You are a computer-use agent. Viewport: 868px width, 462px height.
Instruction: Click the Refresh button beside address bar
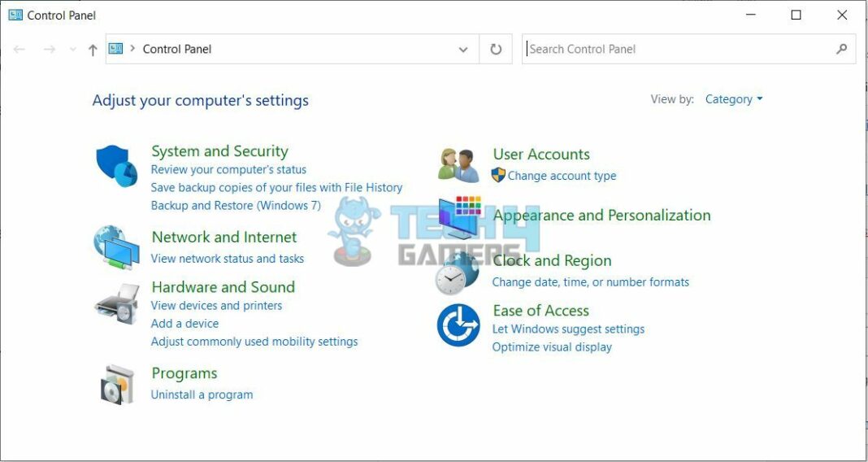tap(496, 49)
